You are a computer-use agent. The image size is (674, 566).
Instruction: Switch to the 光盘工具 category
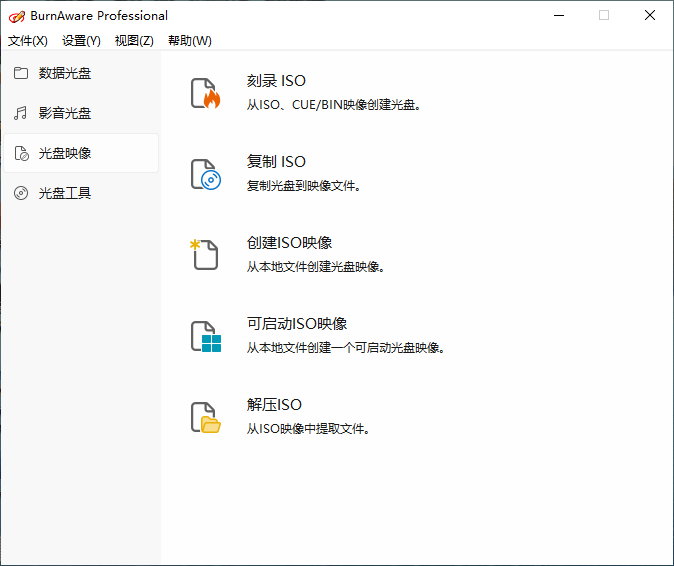[81, 193]
